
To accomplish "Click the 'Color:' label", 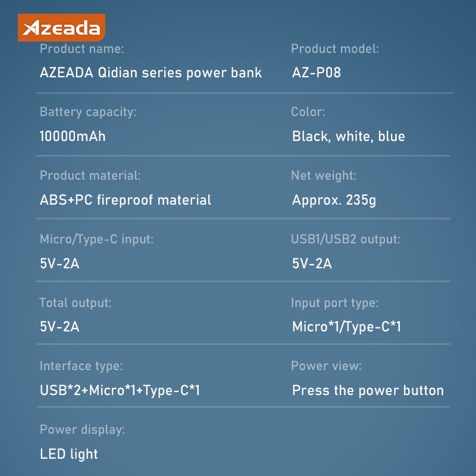I will 308,112.
